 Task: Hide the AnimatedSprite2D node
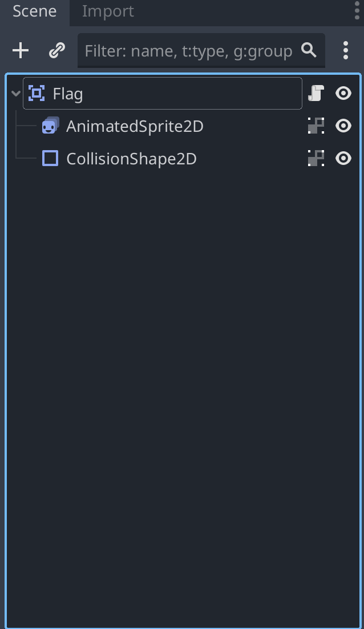pyautogui.click(x=343, y=126)
